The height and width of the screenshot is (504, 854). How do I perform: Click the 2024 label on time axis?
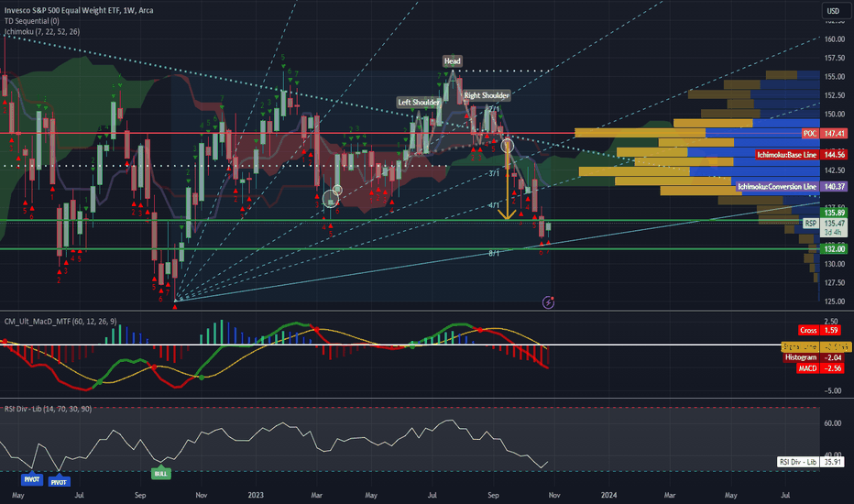(x=609, y=494)
